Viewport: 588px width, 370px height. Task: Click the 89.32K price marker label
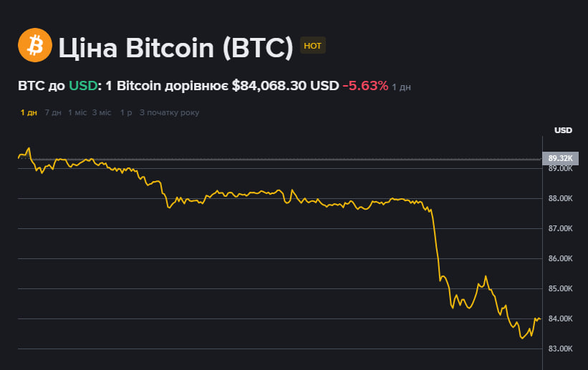(x=559, y=158)
